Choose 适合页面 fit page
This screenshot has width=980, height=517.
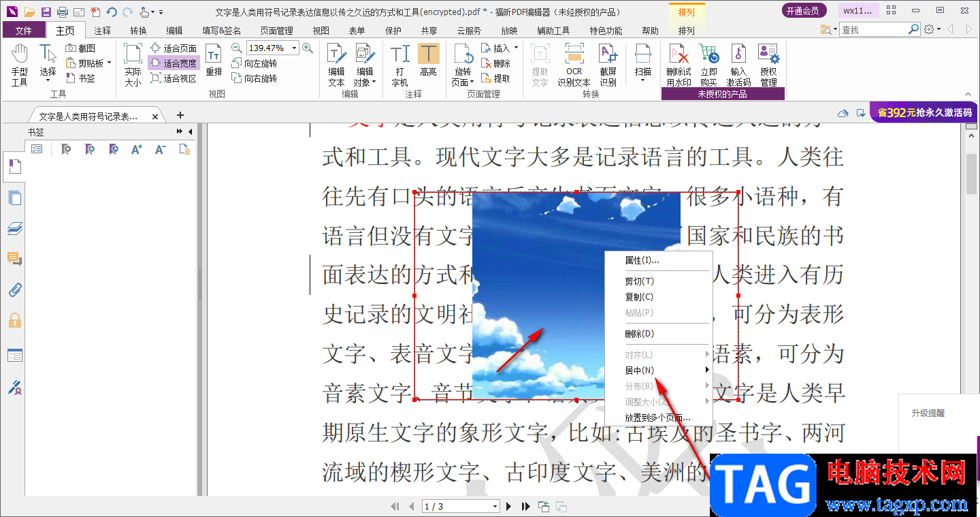tap(174, 48)
